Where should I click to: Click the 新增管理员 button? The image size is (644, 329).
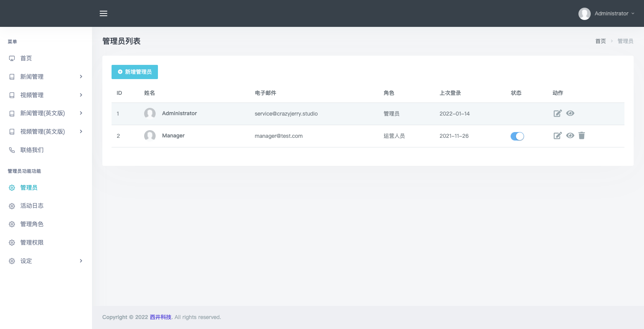point(135,72)
